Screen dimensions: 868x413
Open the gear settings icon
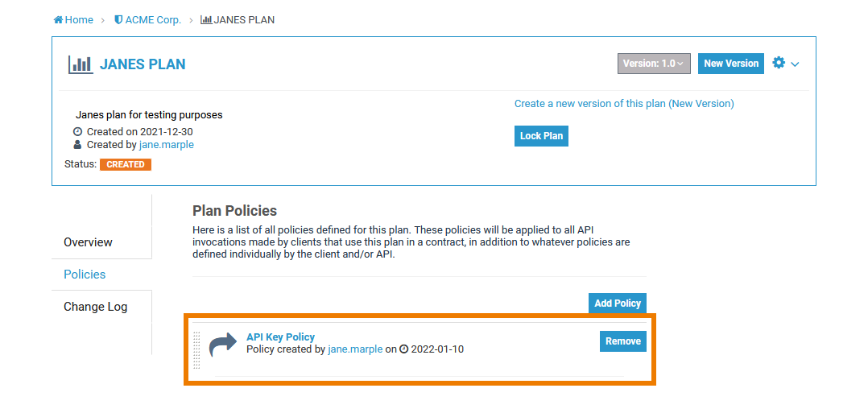coord(779,63)
